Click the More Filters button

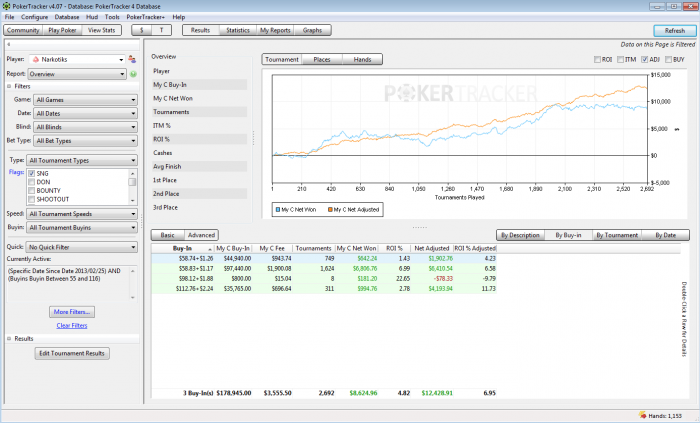pos(72,312)
